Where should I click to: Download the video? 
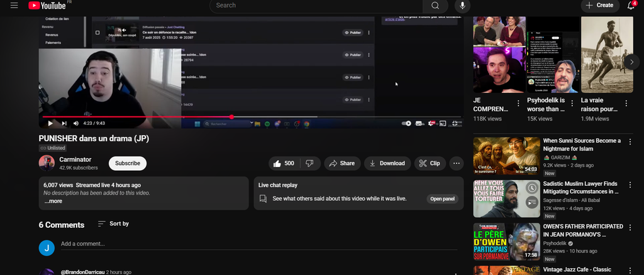(x=387, y=163)
